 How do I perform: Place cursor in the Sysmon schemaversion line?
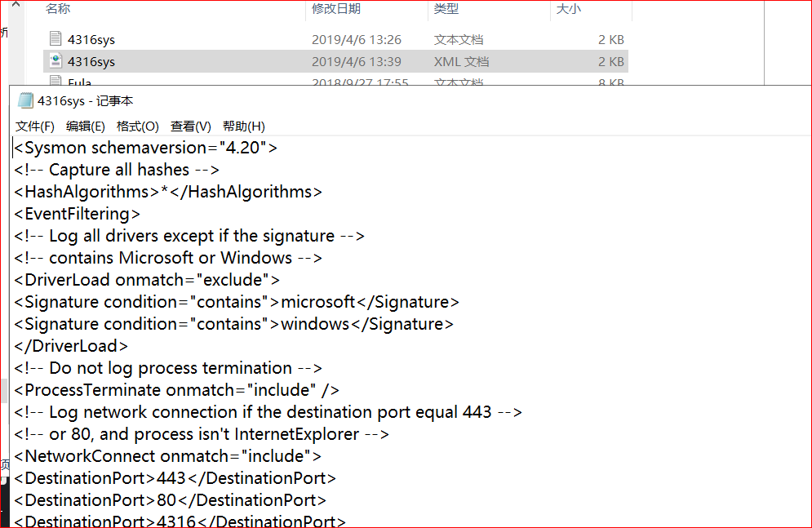click(147, 148)
